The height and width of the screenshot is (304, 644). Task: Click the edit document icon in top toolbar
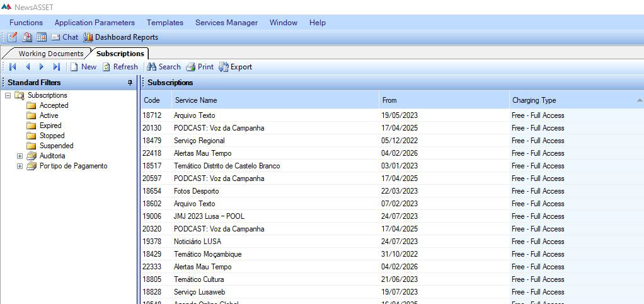pyautogui.click(x=13, y=37)
